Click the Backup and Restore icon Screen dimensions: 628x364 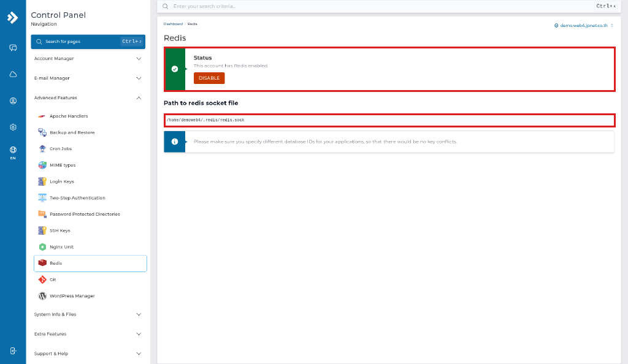(x=42, y=132)
